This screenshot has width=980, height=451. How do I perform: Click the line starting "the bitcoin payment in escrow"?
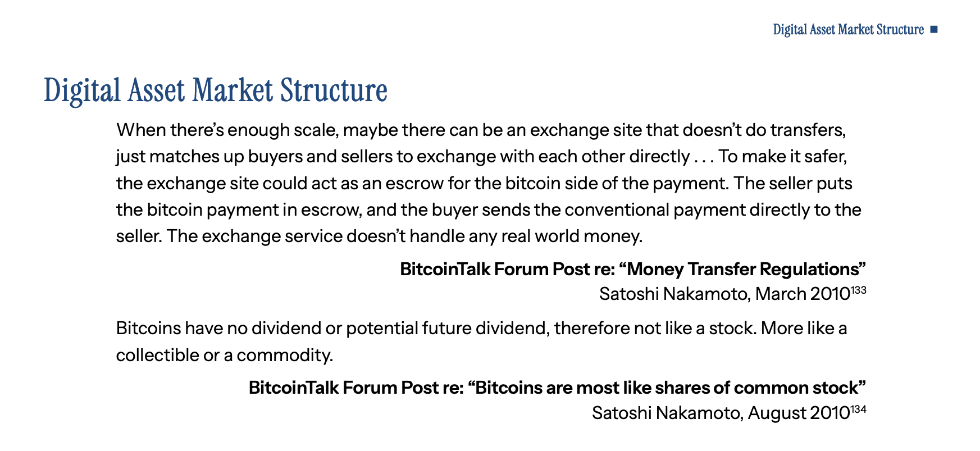click(489, 209)
